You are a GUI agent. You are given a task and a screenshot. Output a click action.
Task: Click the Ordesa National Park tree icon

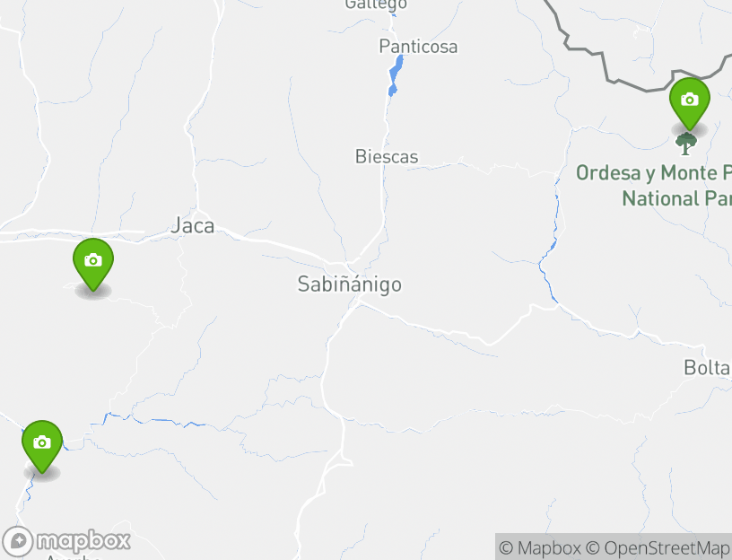point(685,144)
